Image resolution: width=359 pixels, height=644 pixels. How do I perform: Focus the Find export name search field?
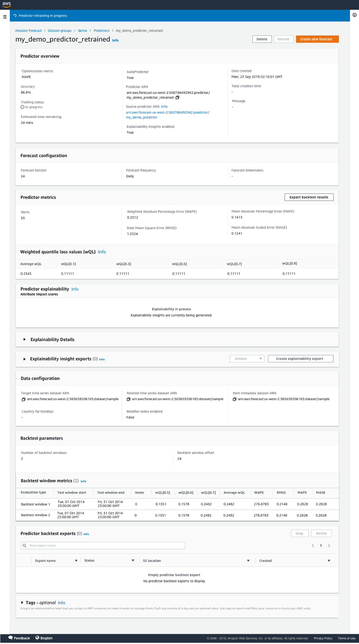coord(103,546)
